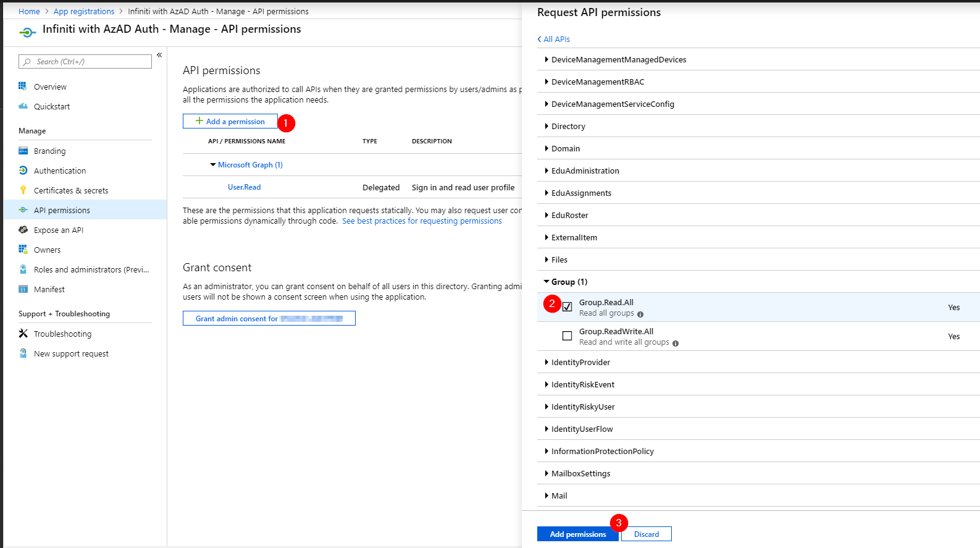Click the Manifest icon

(23, 289)
